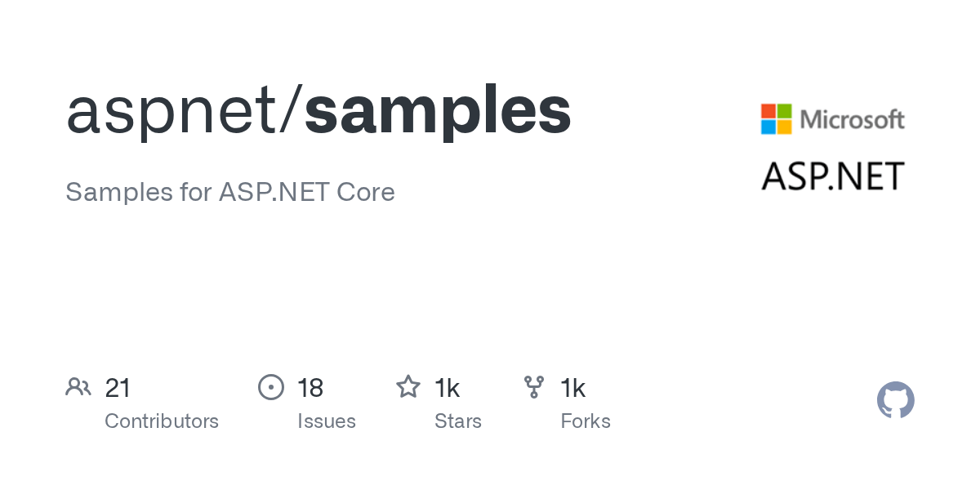Click the 1k stars count
Screen dimensions: 980x490
pos(448,388)
